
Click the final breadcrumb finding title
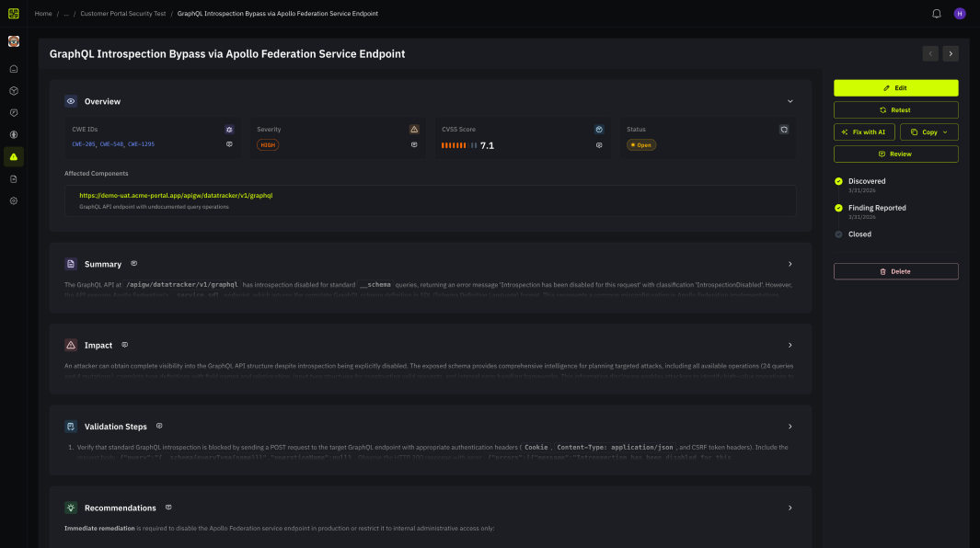(278, 14)
